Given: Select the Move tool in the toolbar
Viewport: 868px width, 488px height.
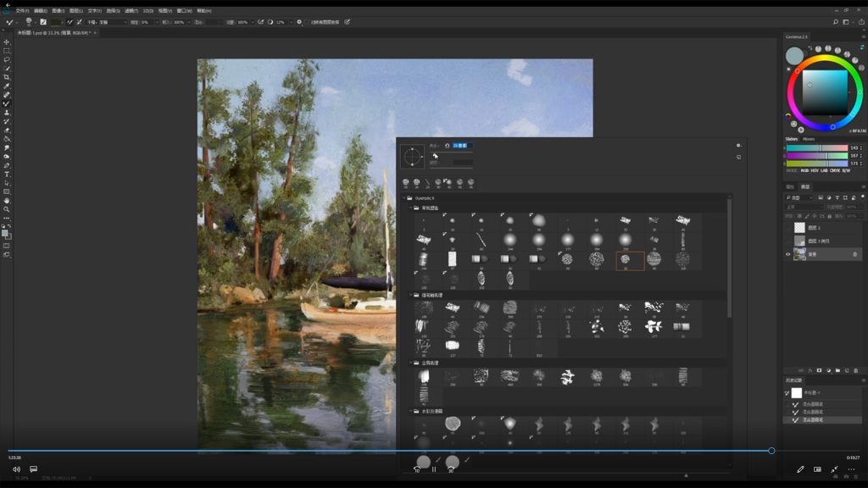Looking at the screenshot, I should (x=7, y=42).
